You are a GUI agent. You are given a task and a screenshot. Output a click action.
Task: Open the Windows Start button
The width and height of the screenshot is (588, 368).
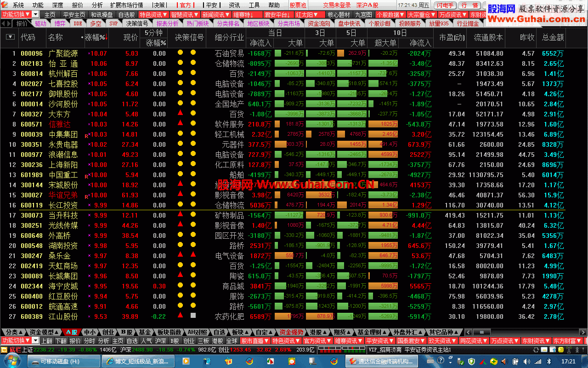pos(12,361)
